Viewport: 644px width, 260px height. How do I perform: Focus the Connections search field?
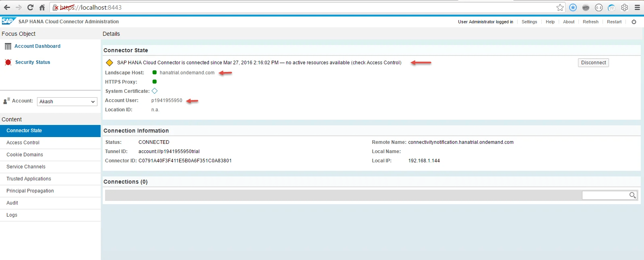coord(605,195)
